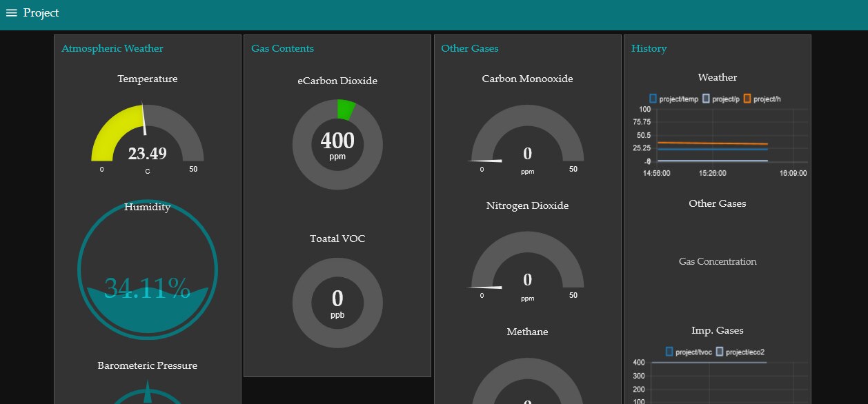The image size is (868, 404).
Task: Click the Carbon Monooxide gauge
Action: (528, 138)
